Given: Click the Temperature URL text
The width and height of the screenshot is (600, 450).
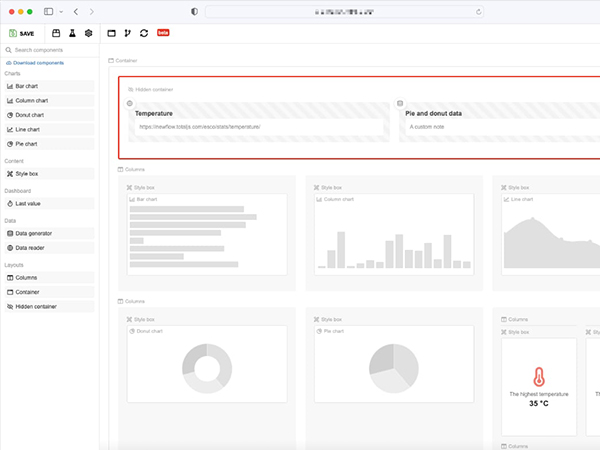Looking at the screenshot, I should (x=199, y=127).
